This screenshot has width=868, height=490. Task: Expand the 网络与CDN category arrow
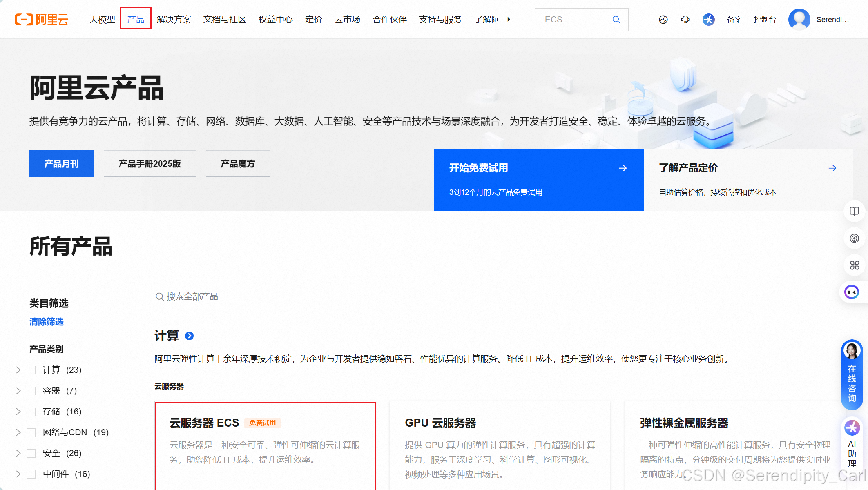click(x=18, y=432)
